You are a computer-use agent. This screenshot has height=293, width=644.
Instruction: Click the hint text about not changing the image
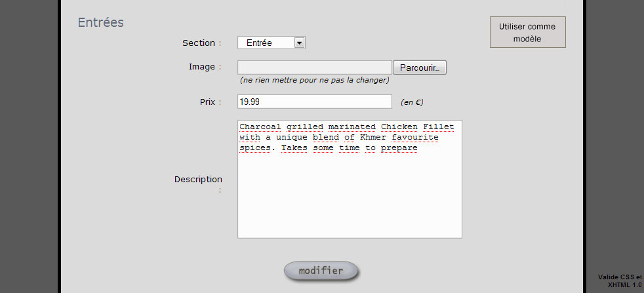(x=315, y=81)
